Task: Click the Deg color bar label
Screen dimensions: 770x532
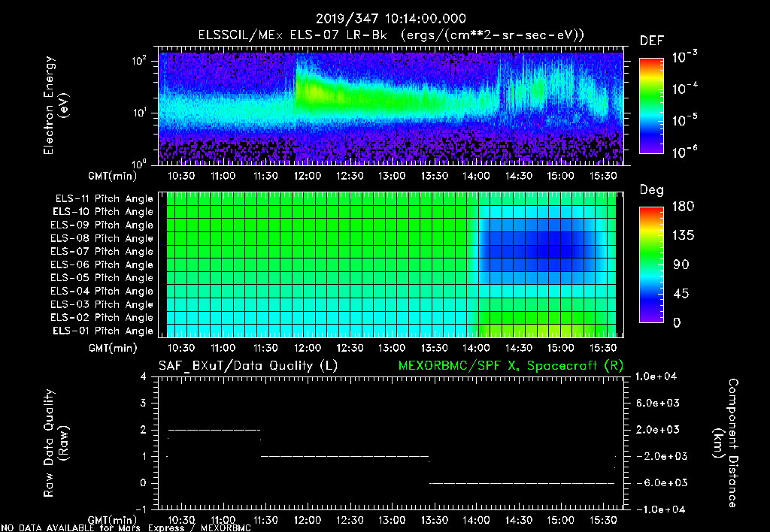Action: click(652, 190)
